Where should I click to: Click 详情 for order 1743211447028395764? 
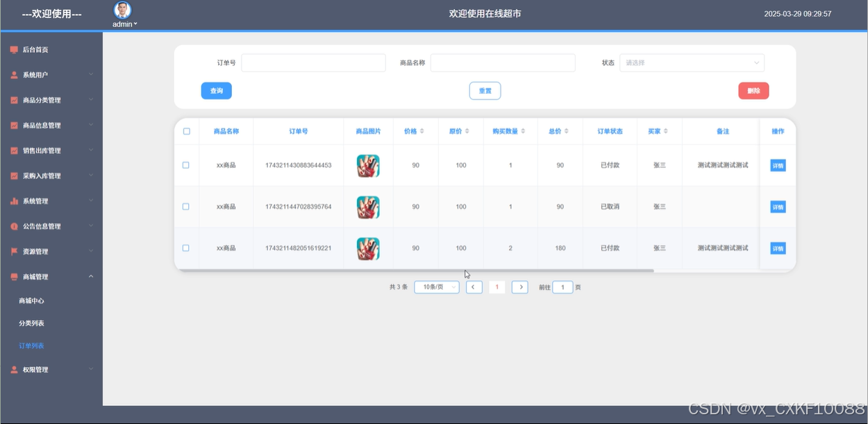[778, 207]
